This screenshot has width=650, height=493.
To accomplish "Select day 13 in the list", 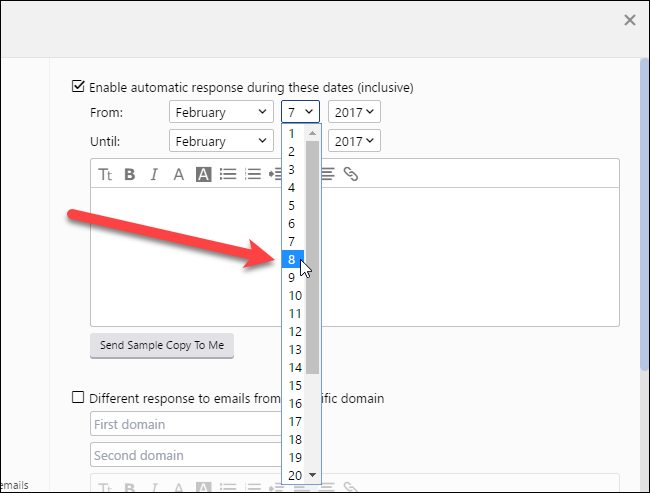I will pyautogui.click(x=293, y=350).
